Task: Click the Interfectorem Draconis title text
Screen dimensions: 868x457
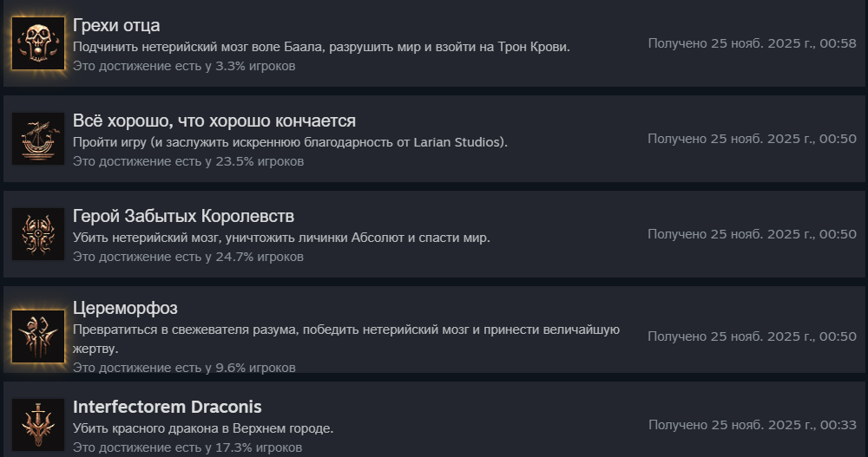Action: pyautogui.click(x=167, y=407)
